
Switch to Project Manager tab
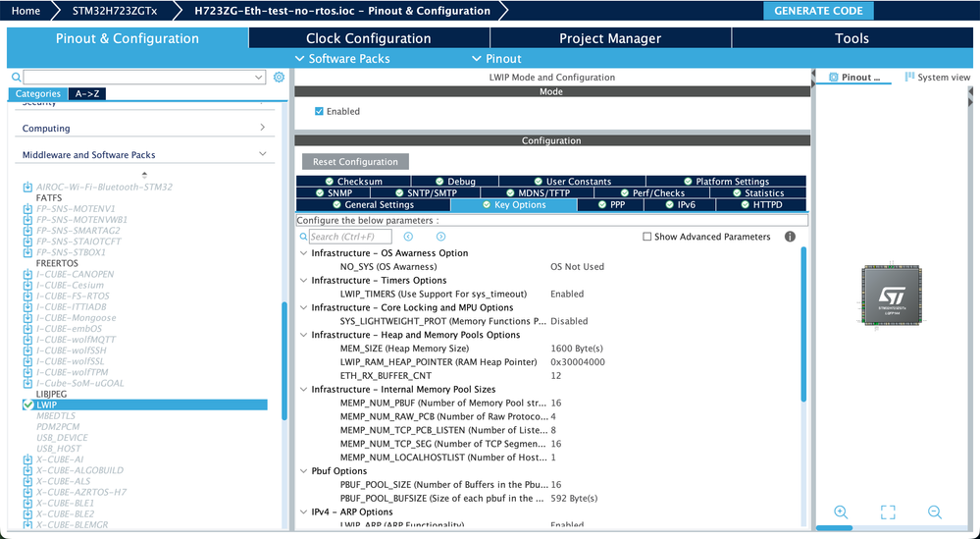[x=610, y=38]
